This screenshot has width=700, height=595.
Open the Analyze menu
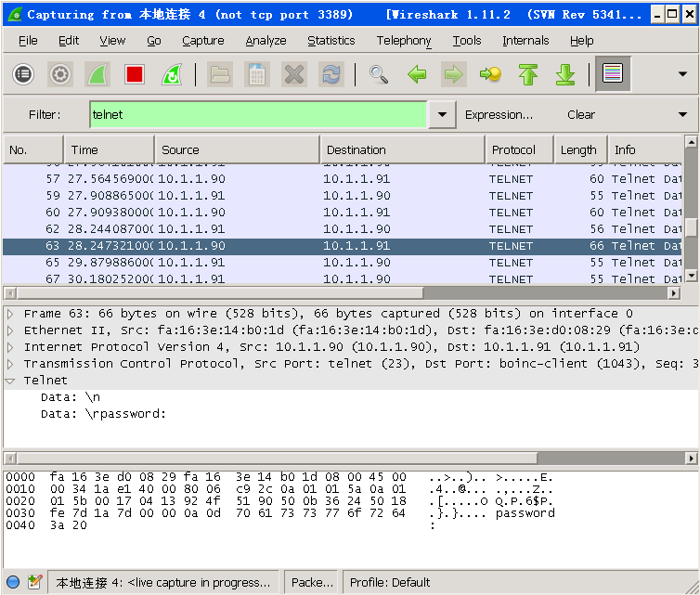266,41
